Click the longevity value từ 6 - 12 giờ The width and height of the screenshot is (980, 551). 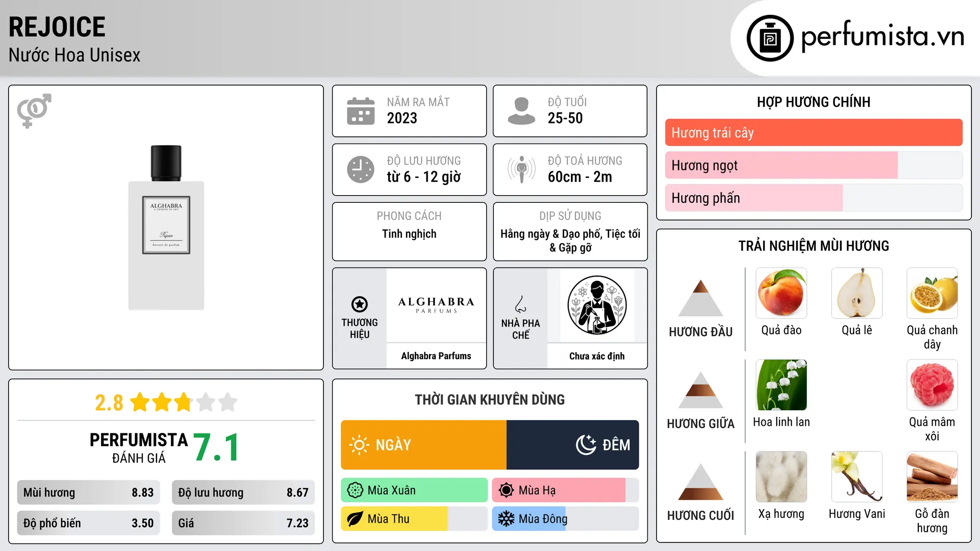424,177
